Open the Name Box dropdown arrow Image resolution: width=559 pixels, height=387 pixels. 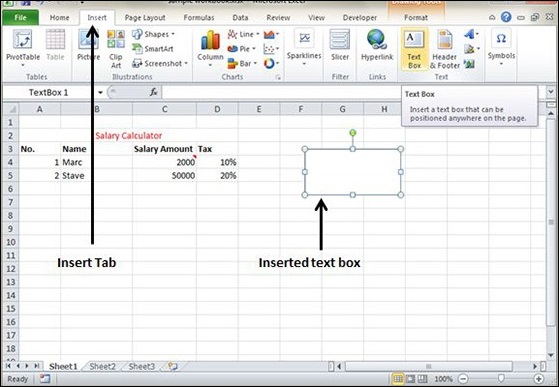(x=101, y=93)
